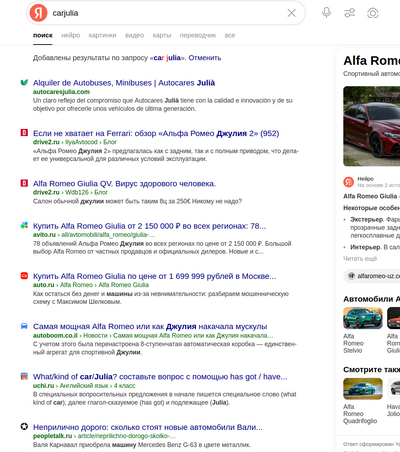Click Отменить to cancel query correction
Viewport: 400px width, 452px height.
pos(205,58)
